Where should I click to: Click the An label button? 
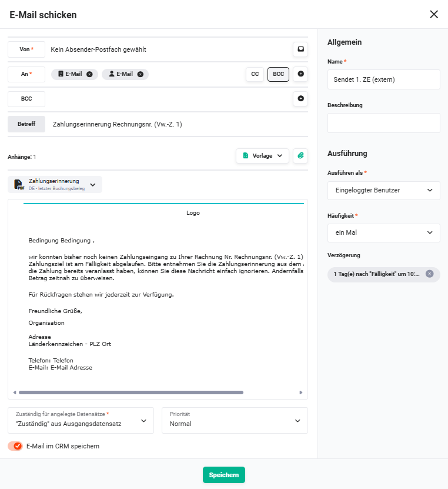[26, 74]
